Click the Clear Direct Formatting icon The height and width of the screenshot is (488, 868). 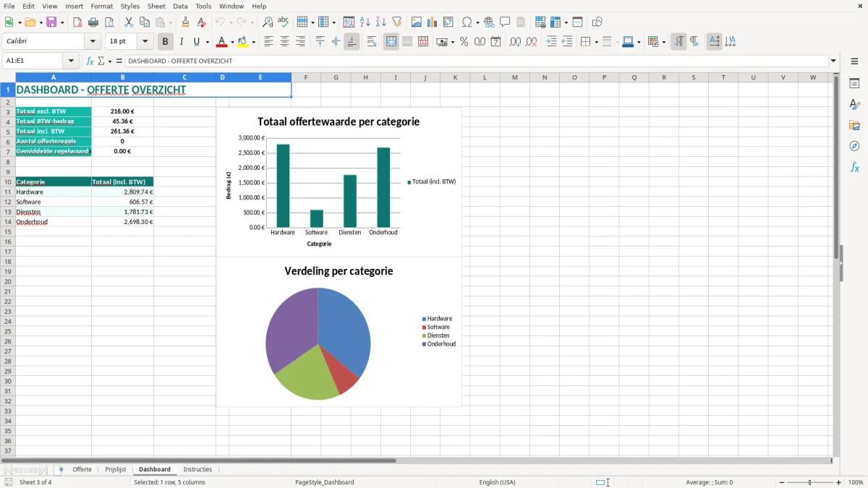[x=202, y=22]
